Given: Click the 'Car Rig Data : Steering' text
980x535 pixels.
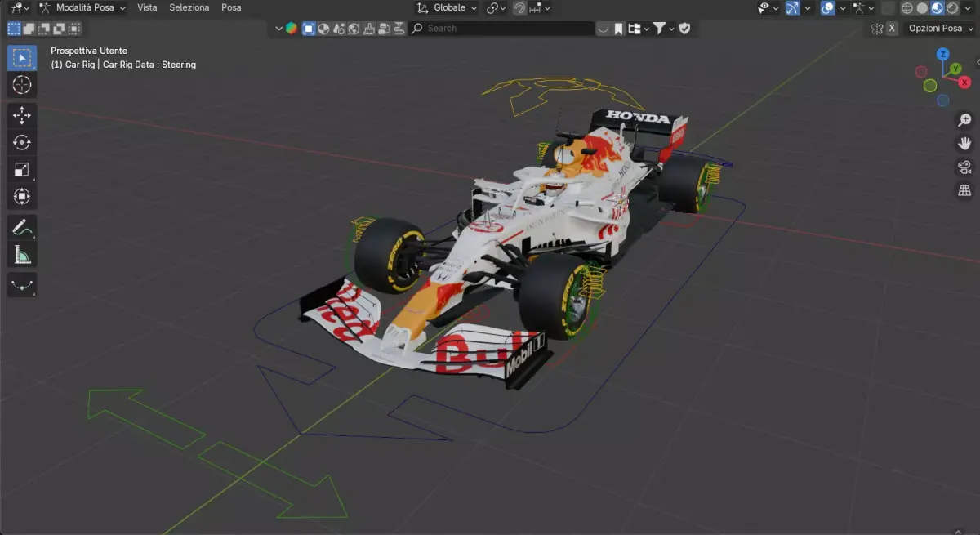Looking at the screenshot, I should [149, 65].
